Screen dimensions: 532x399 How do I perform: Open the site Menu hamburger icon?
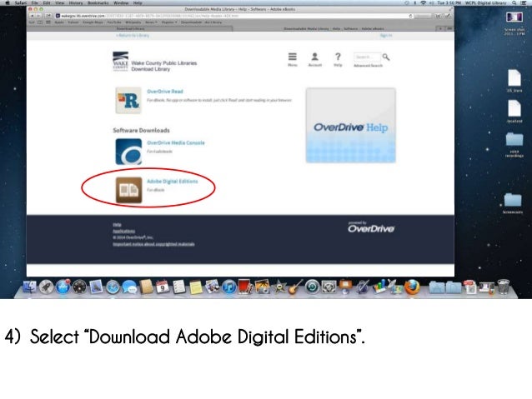click(x=293, y=57)
